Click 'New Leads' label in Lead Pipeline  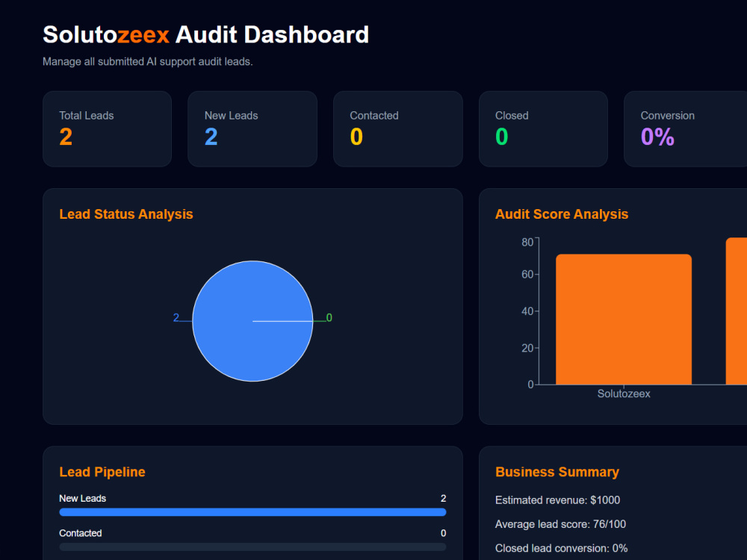pyautogui.click(x=82, y=499)
